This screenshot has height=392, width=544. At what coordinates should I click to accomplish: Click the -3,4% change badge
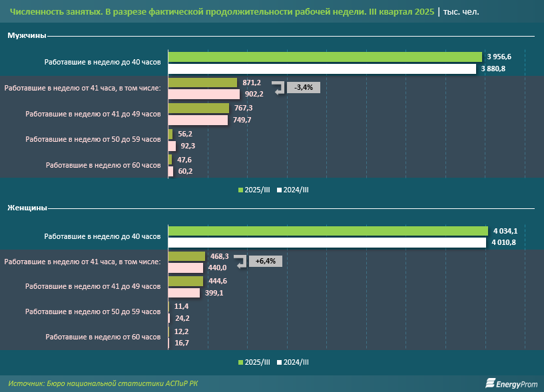[x=304, y=87]
